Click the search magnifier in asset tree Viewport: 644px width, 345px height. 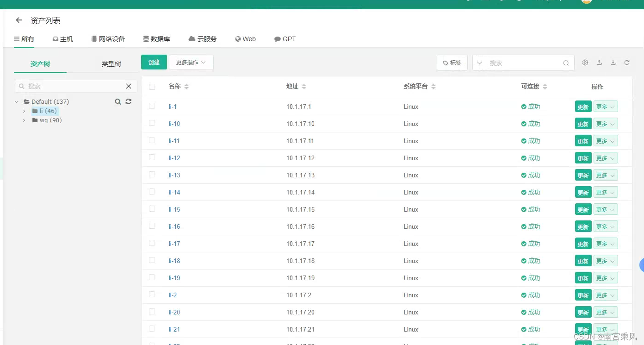[118, 101]
